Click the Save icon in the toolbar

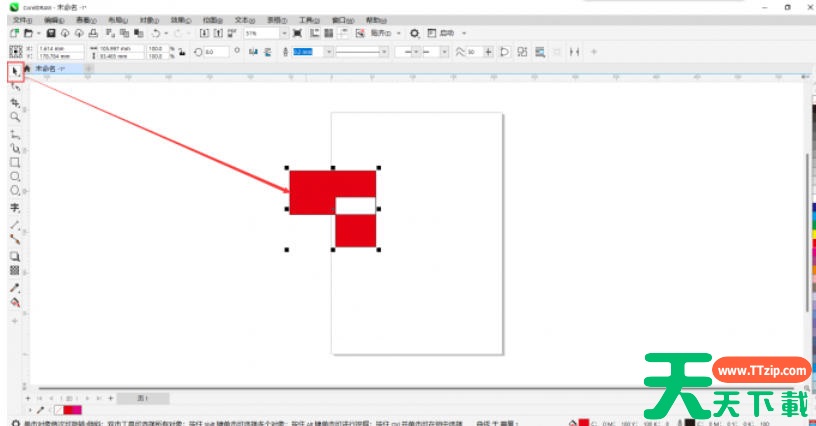50,33
